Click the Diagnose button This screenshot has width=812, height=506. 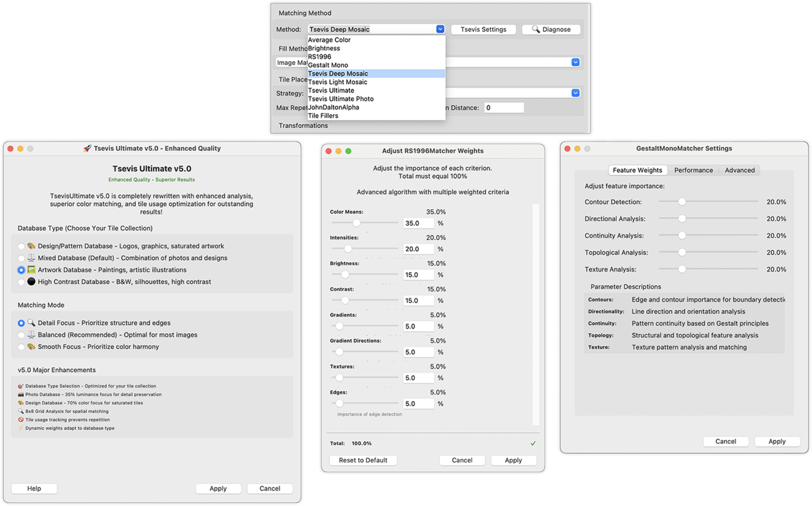[x=551, y=29]
